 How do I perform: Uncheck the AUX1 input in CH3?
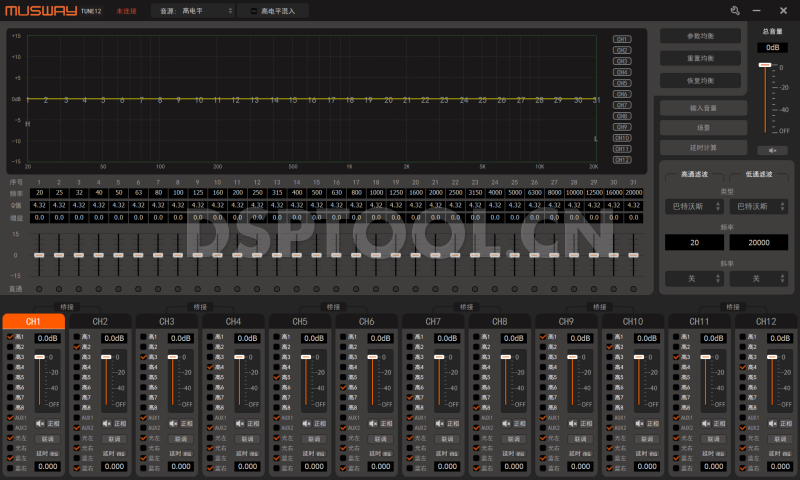point(143,417)
